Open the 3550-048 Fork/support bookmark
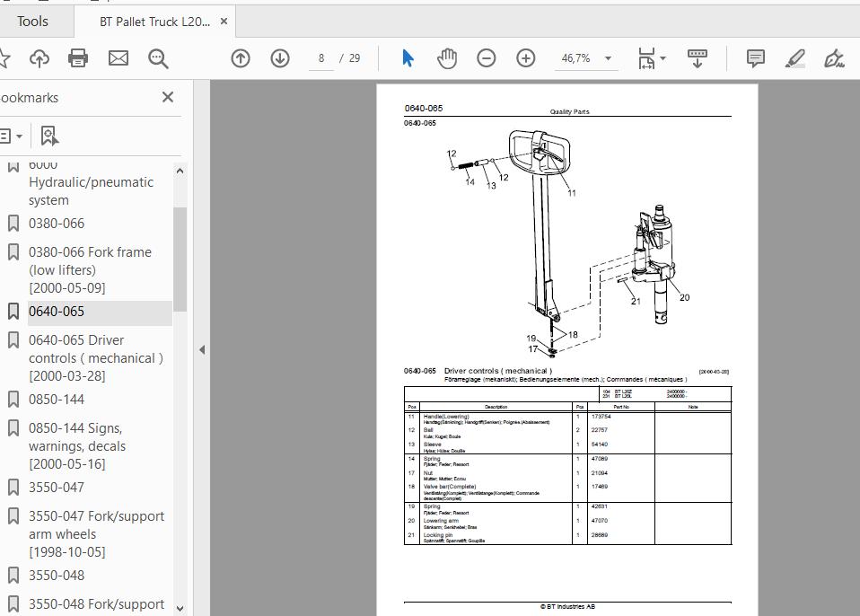Image resolution: width=860 pixels, height=616 pixels. pyautogui.click(x=97, y=604)
